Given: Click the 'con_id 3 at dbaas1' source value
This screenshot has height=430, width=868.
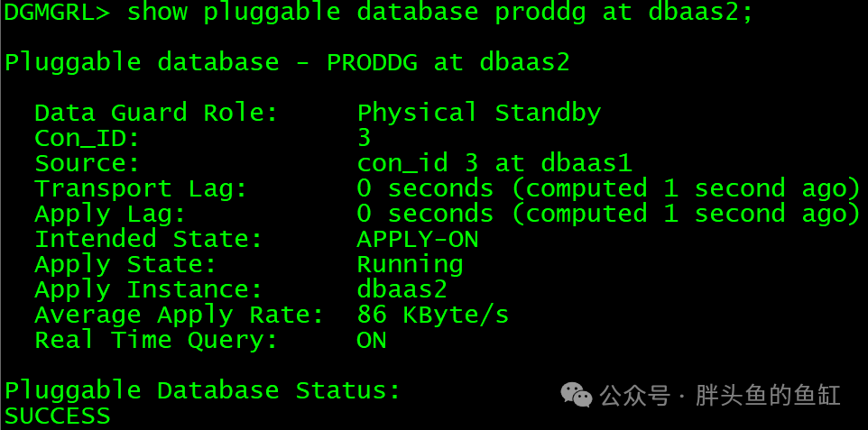Looking at the screenshot, I should click(x=494, y=163).
